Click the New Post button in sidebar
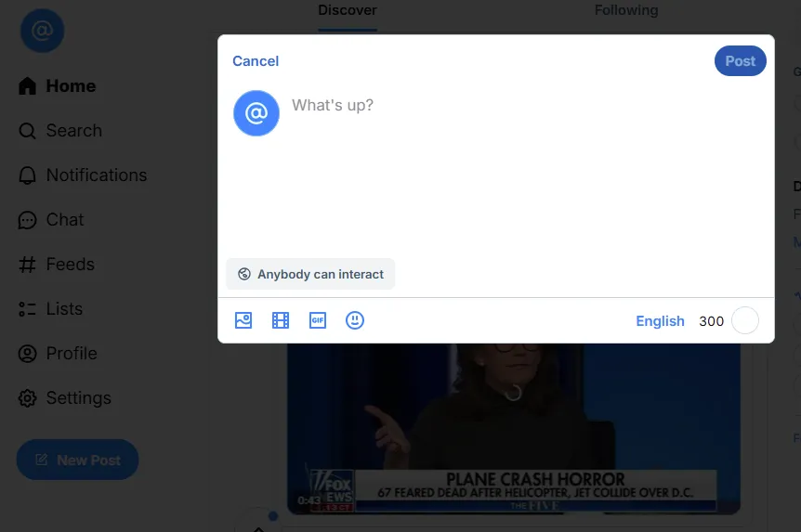801x532 pixels. pos(77,460)
